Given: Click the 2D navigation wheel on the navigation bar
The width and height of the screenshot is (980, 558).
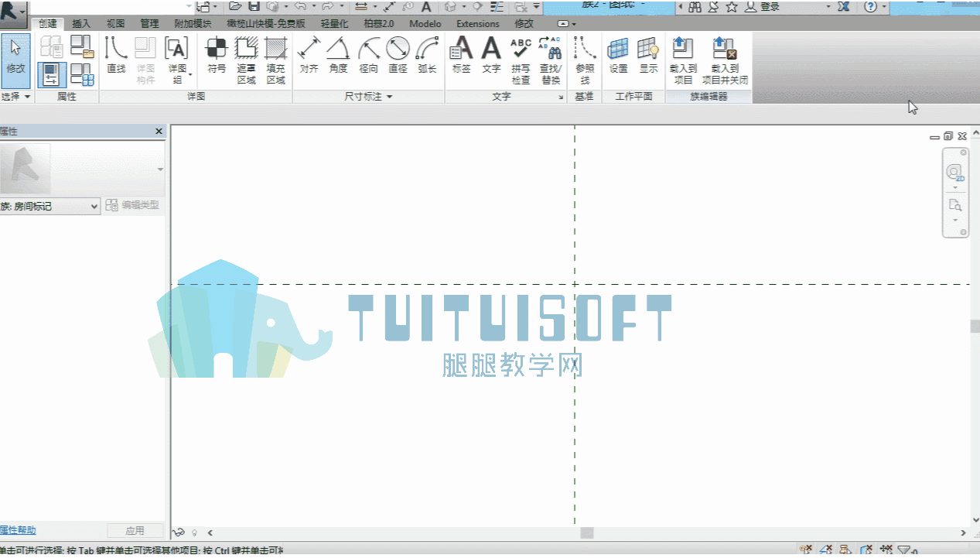Looking at the screenshot, I should 954,172.
